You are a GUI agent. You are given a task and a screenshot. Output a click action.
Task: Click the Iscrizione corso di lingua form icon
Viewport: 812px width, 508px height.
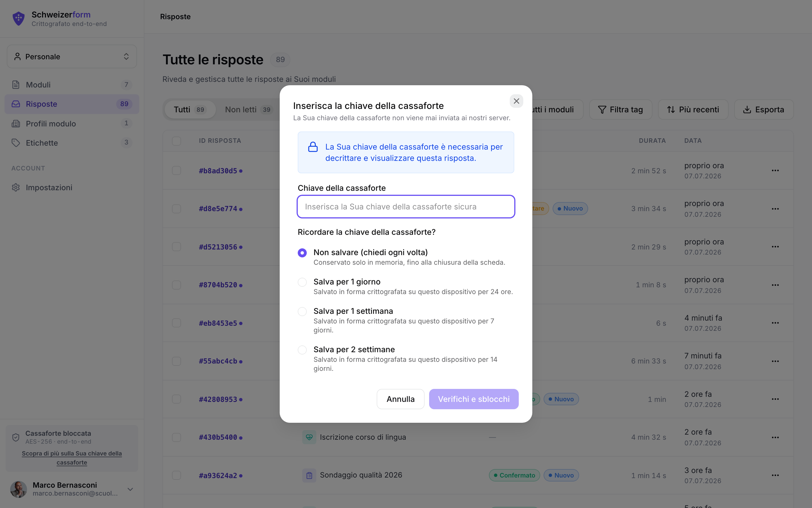point(309,437)
